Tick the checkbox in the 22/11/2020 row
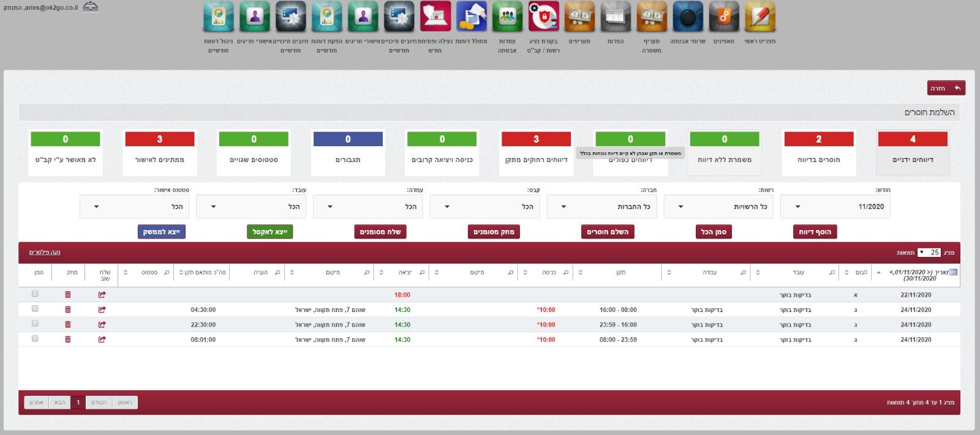This screenshot has width=980, height=435. (35, 294)
